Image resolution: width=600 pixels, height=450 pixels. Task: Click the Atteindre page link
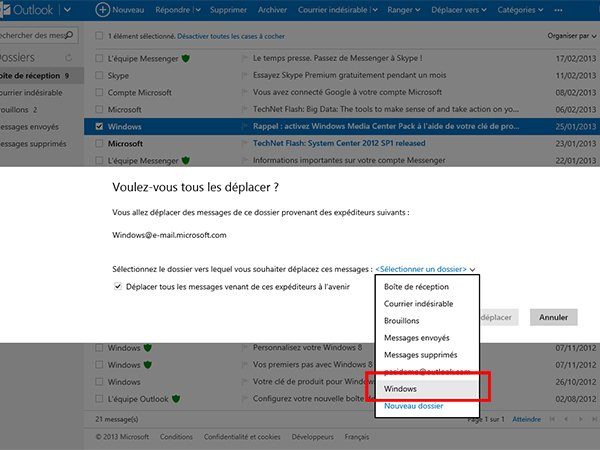tap(527, 419)
